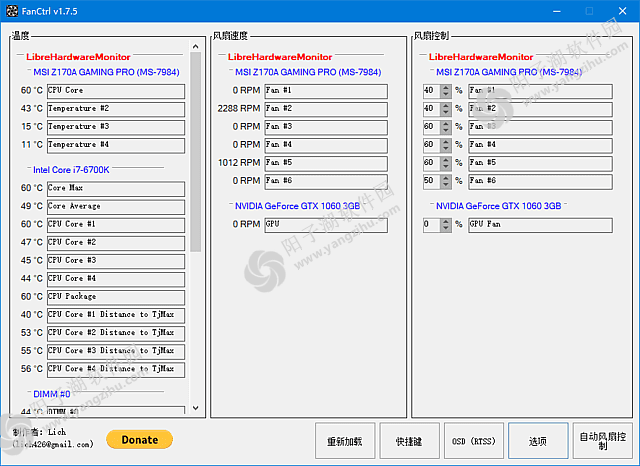Open the 自动风扇控制 auto fan control
This screenshot has height=466, width=640.
coord(603,441)
